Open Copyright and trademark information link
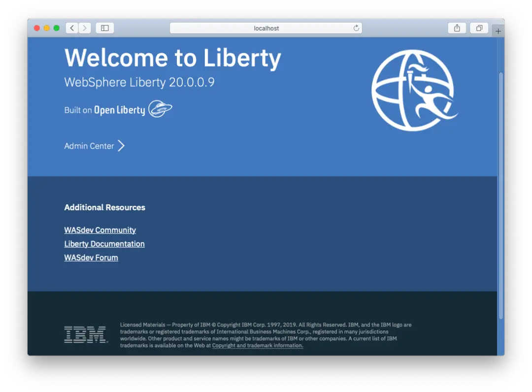 point(258,346)
